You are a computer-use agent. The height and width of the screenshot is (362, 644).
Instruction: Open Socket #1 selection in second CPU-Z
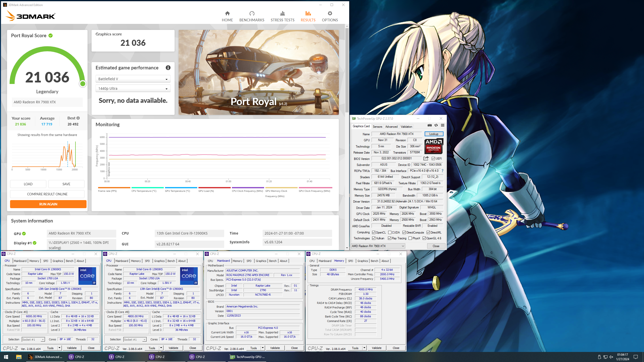[x=135, y=340]
